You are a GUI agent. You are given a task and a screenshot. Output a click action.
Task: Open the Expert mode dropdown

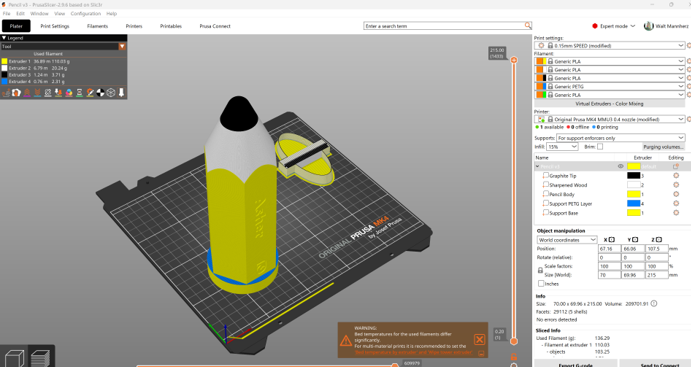(613, 26)
